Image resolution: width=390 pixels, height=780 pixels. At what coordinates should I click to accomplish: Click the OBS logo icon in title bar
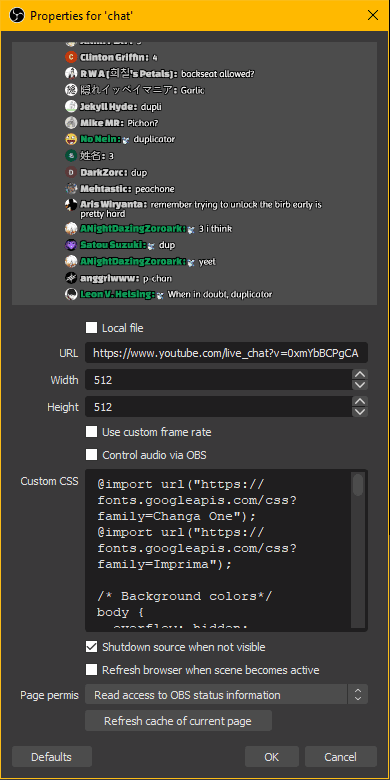(x=16, y=15)
